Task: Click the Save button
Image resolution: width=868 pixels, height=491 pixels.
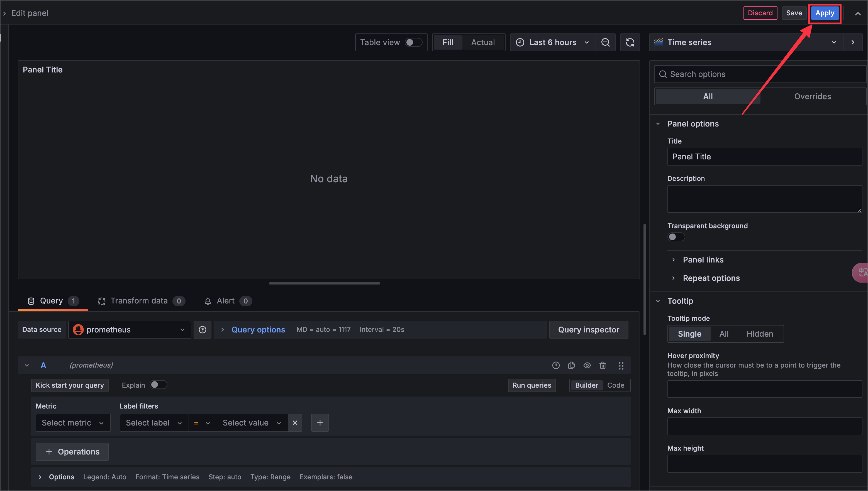Action: click(794, 13)
